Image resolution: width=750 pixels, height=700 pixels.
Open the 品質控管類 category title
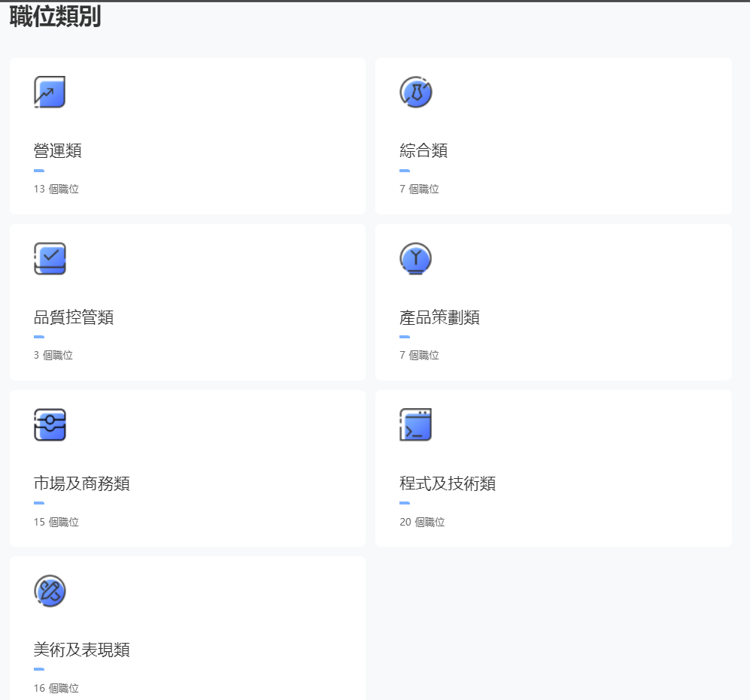[74, 317]
